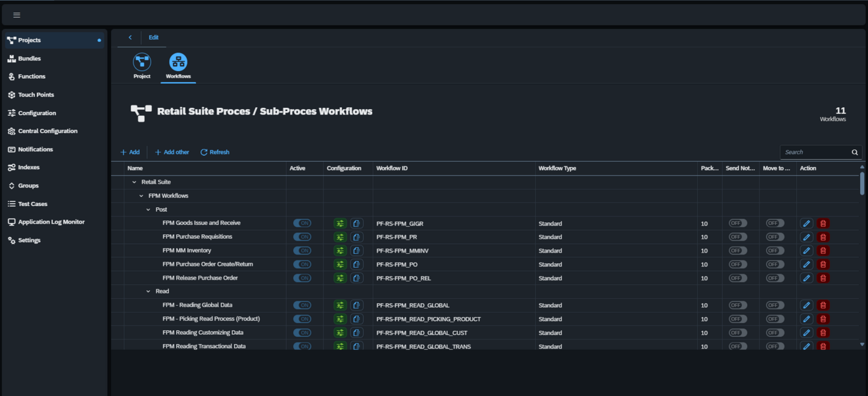Switch to the Workflows tab

[178, 66]
